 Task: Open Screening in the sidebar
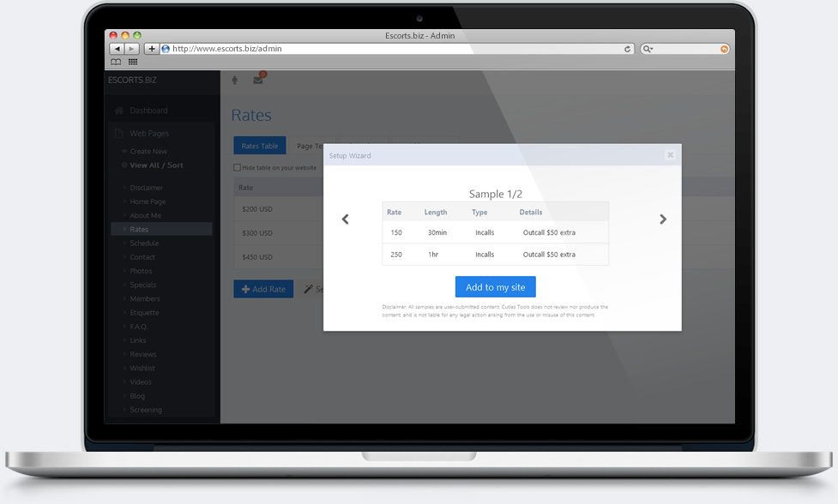point(146,410)
